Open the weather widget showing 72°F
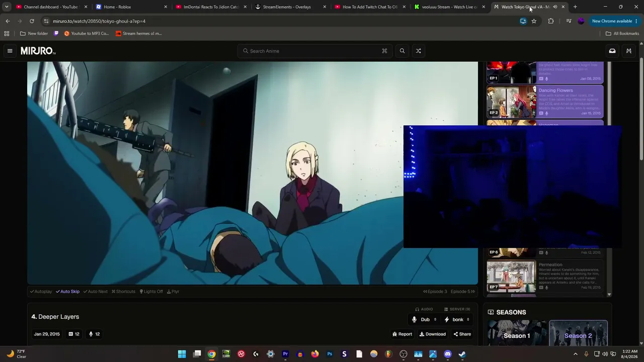This screenshot has height=362, width=644. (16, 354)
